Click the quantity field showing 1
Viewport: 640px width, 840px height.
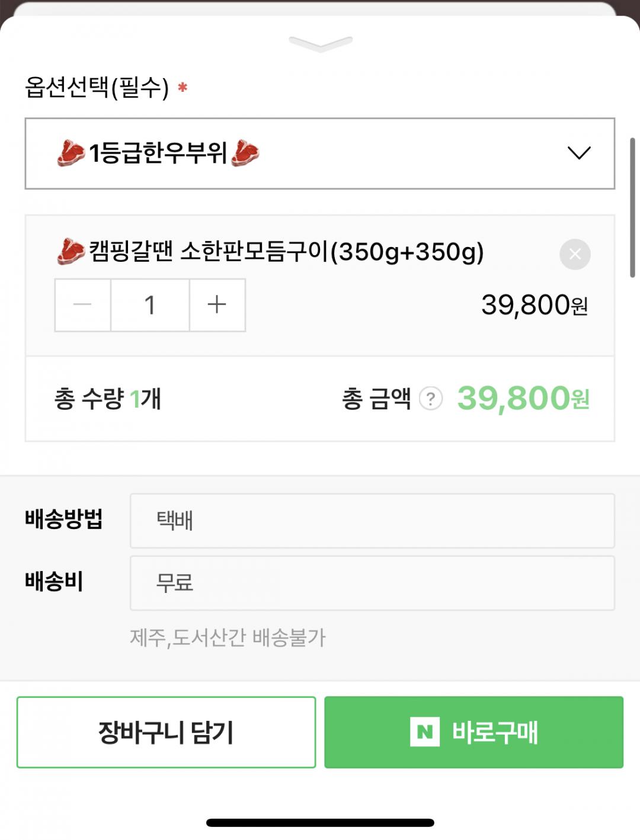[x=150, y=305]
